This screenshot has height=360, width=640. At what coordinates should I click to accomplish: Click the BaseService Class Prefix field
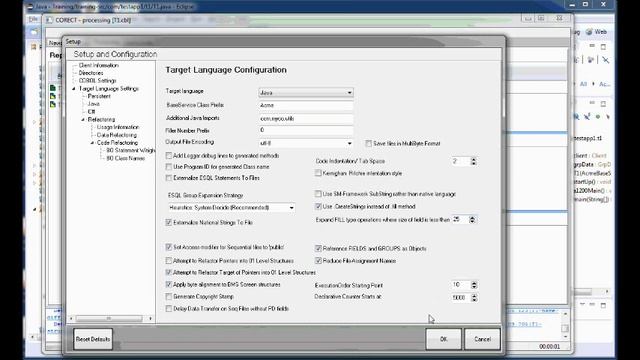(306, 105)
